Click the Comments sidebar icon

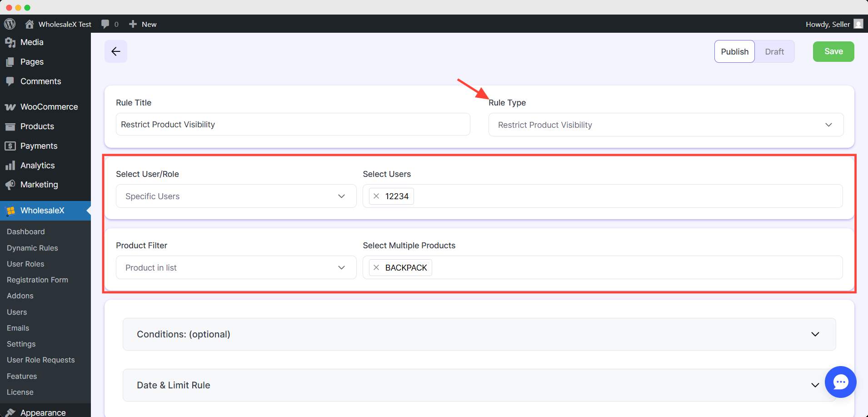10,81
